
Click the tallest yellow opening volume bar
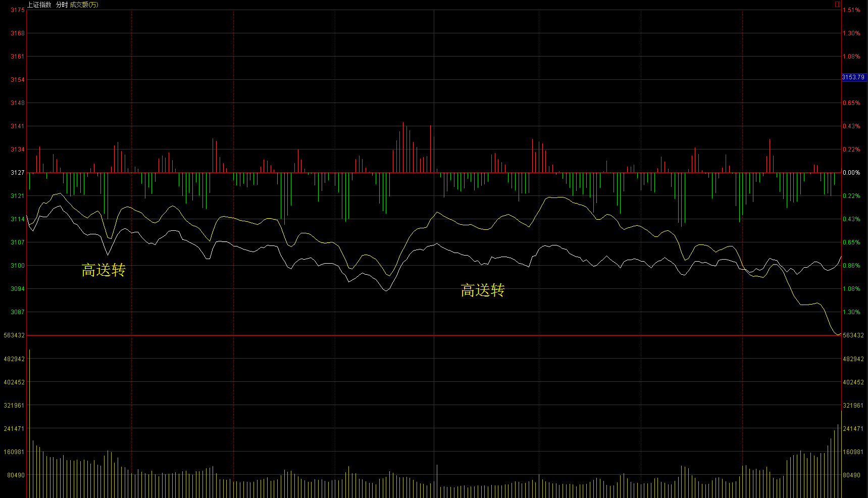(x=29, y=424)
